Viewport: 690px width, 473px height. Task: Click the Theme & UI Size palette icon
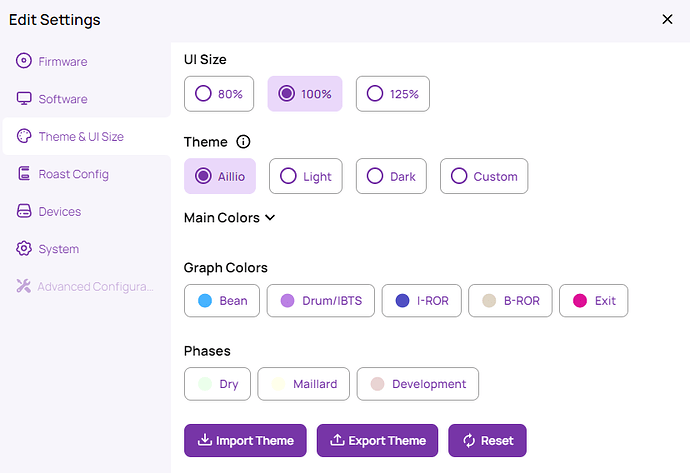[24, 137]
